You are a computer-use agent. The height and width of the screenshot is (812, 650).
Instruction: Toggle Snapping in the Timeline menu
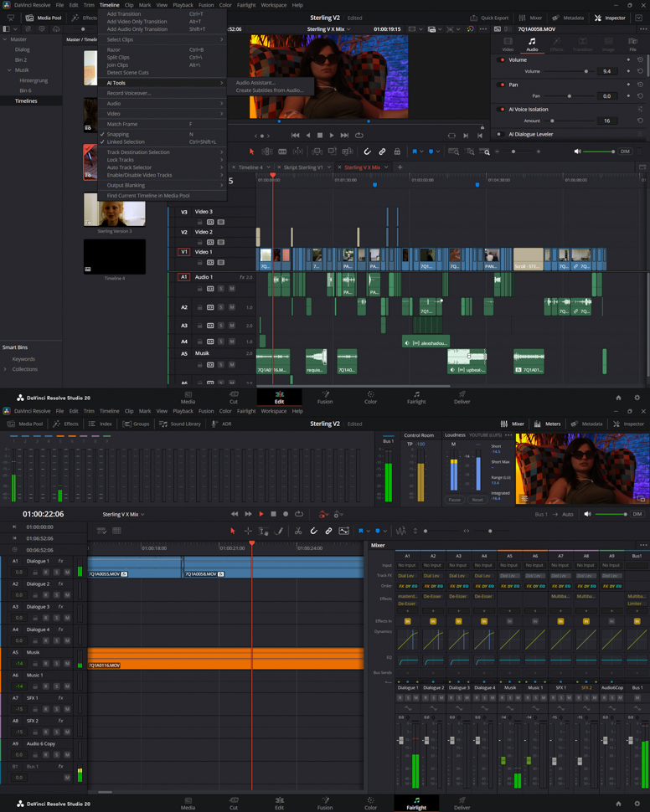point(118,134)
